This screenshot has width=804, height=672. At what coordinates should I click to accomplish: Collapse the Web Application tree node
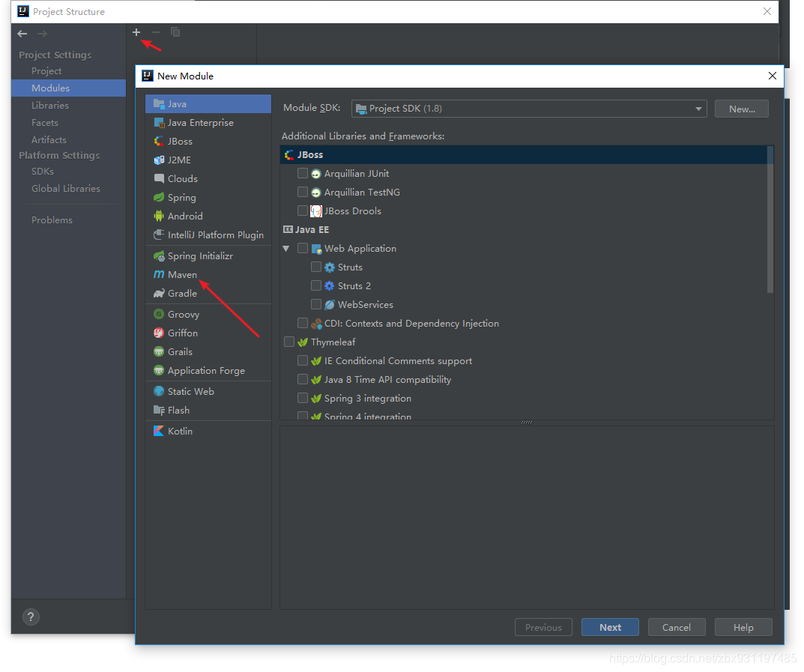pyautogui.click(x=286, y=249)
